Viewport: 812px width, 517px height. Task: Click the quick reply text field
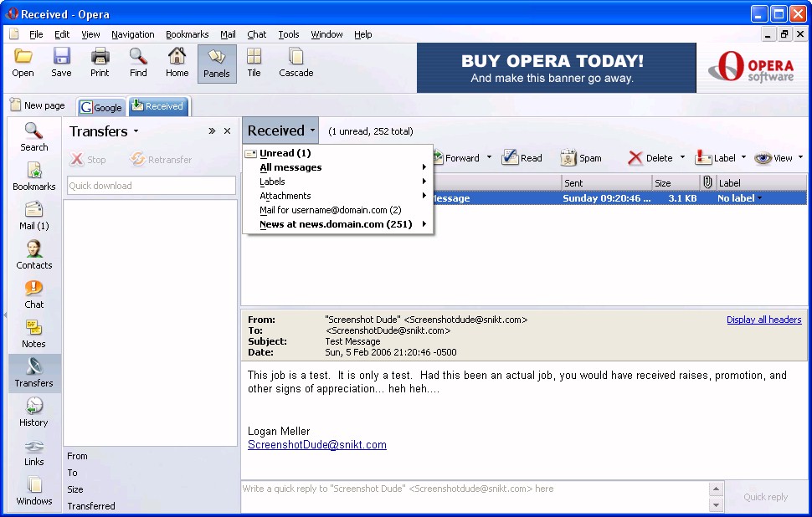[x=475, y=496]
